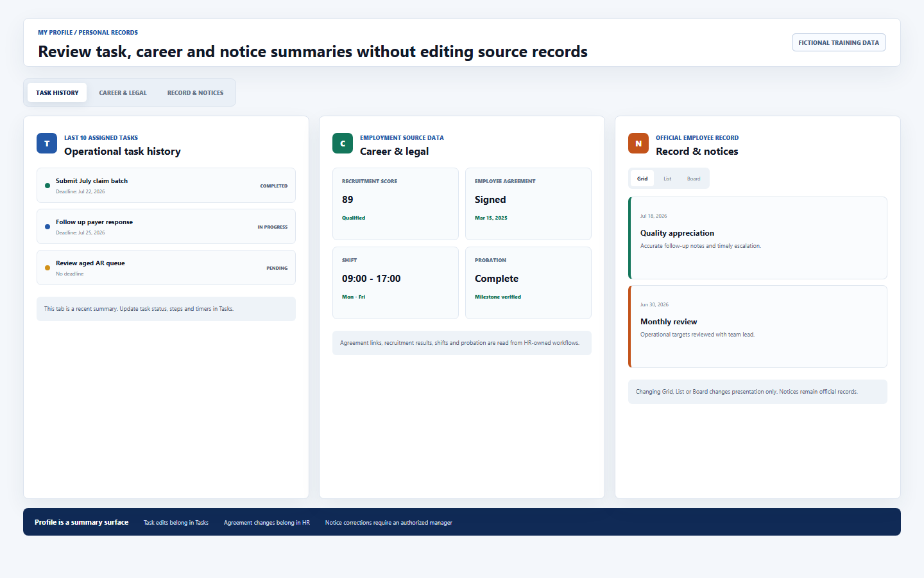Click the 'Deadline: Jul 25, 2026' text

coord(80,232)
